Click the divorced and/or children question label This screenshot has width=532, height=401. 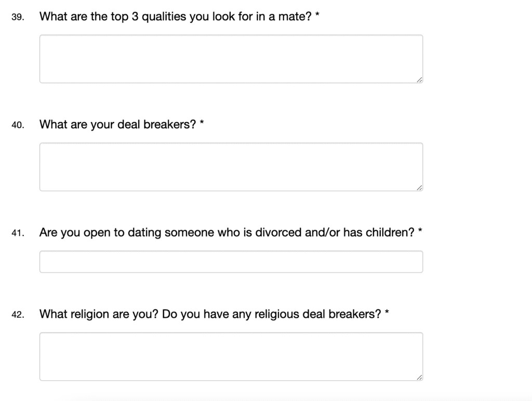[x=227, y=232]
